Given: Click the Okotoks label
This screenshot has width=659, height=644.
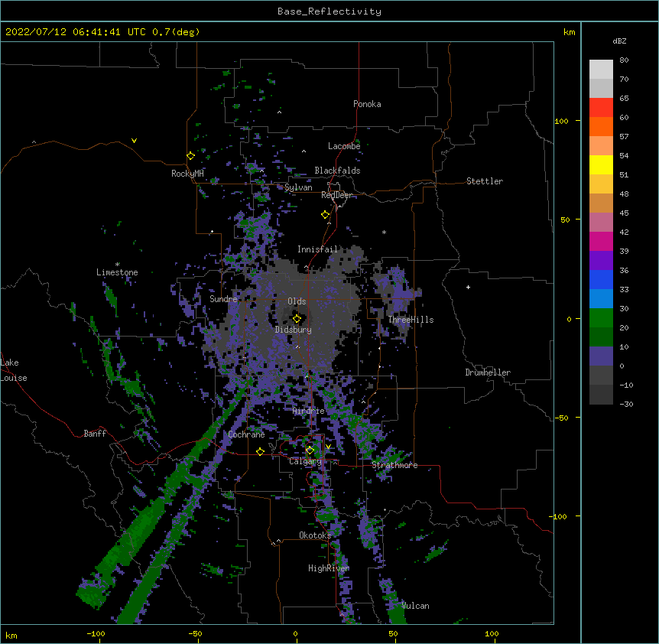Looking at the screenshot, I should click(x=315, y=535).
